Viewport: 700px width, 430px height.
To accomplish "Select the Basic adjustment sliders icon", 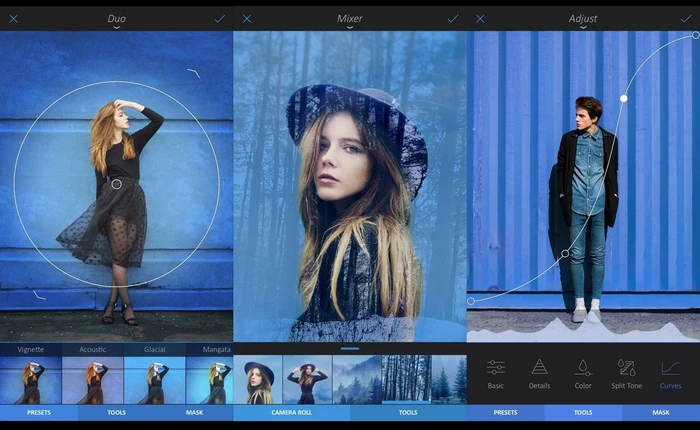I will click(496, 372).
